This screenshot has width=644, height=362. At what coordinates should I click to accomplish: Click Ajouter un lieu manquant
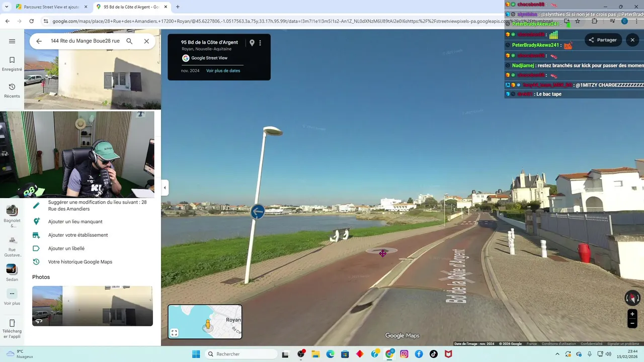click(x=75, y=222)
